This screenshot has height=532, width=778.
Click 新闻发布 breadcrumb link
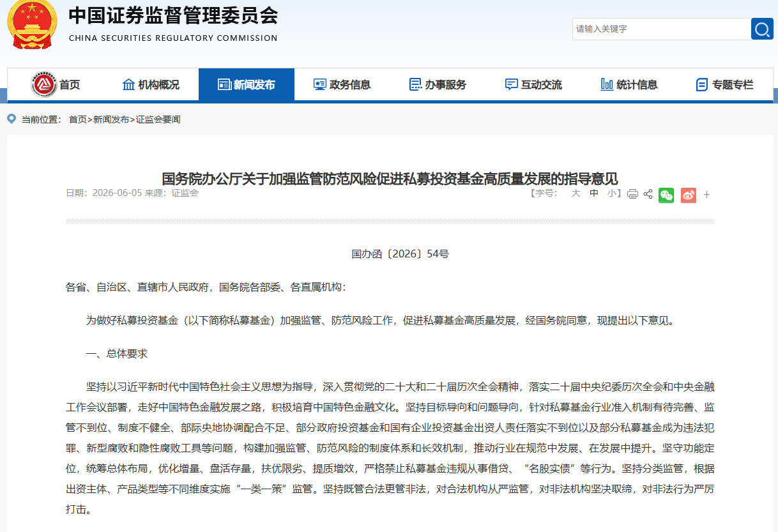point(111,119)
